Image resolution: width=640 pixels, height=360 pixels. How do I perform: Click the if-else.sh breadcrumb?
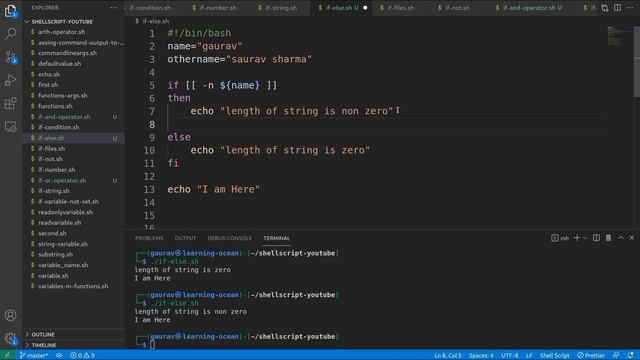coord(156,21)
